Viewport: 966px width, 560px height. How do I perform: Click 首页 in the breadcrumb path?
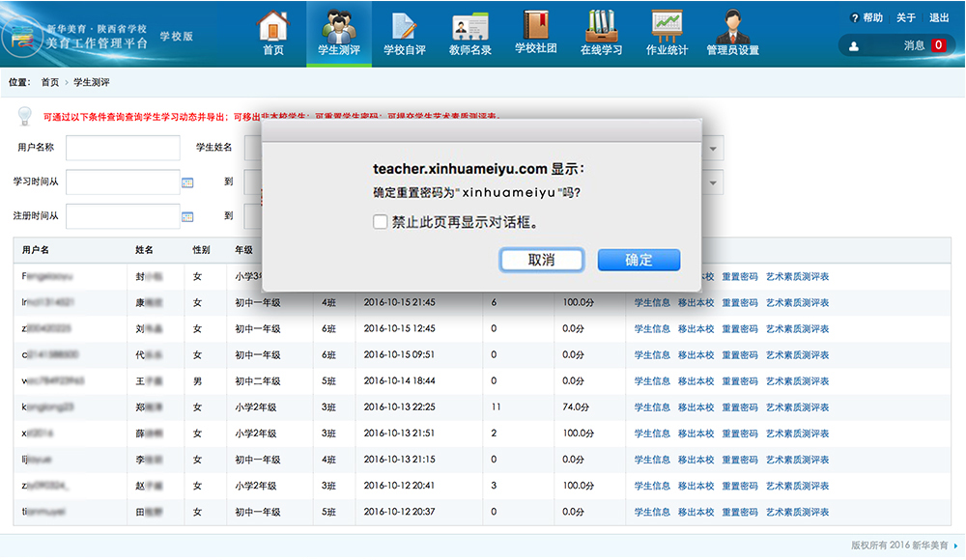pos(49,83)
